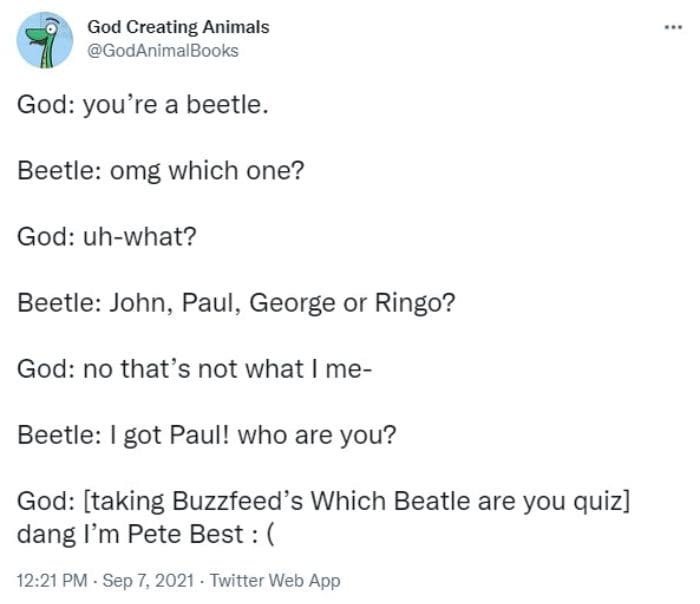Open the God Creating Animals display name
The image size is (700, 604).
tap(178, 27)
